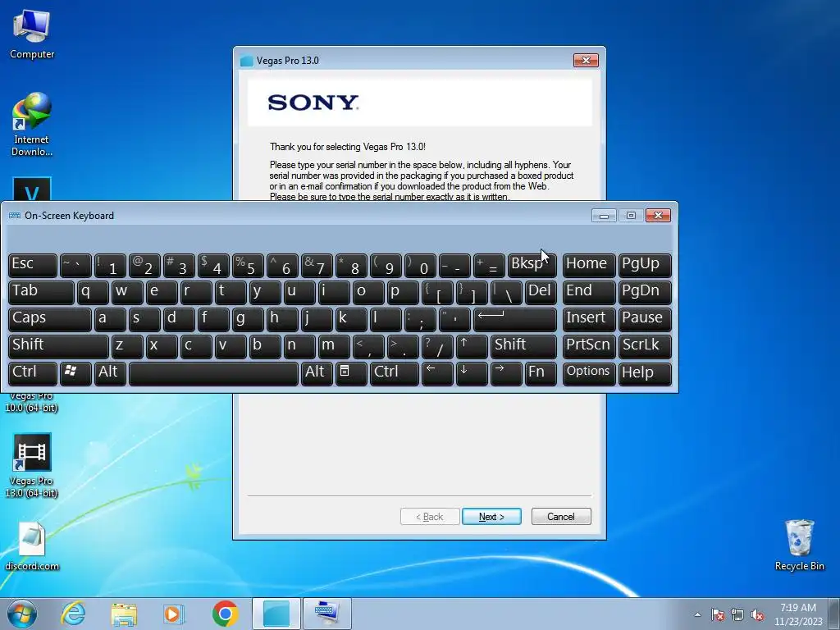Toggle the Fn key
This screenshot has height=630, width=840.
[541, 373]
